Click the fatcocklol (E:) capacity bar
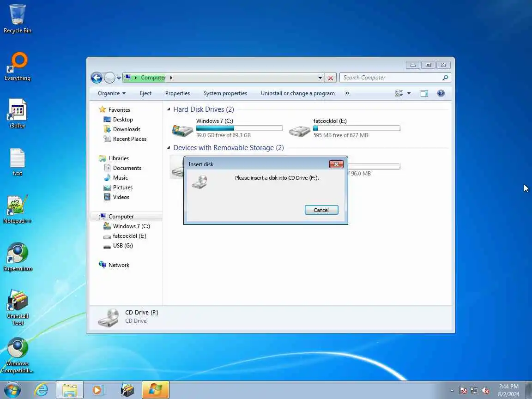The width and height of the screenshot is (532, 399). point(357,128)
